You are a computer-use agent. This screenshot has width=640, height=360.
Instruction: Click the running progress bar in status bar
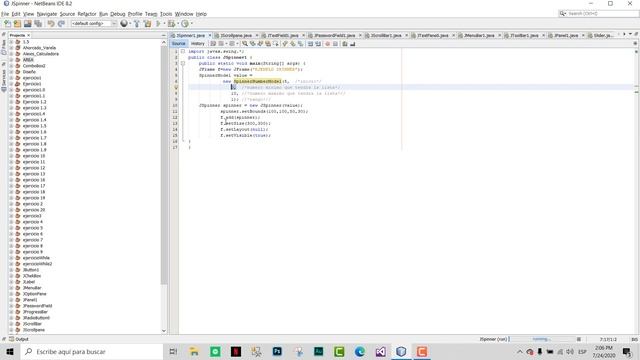(543, 339)
